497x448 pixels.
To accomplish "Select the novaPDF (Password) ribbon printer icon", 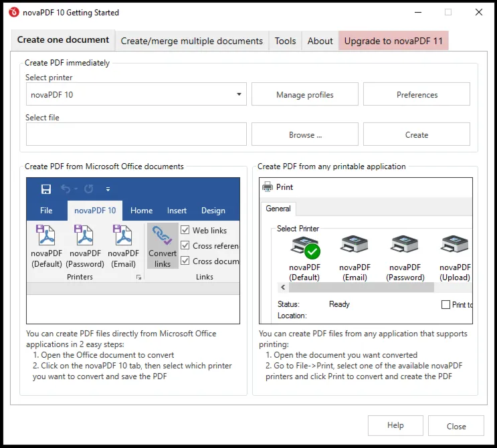I will pos(85,235).
